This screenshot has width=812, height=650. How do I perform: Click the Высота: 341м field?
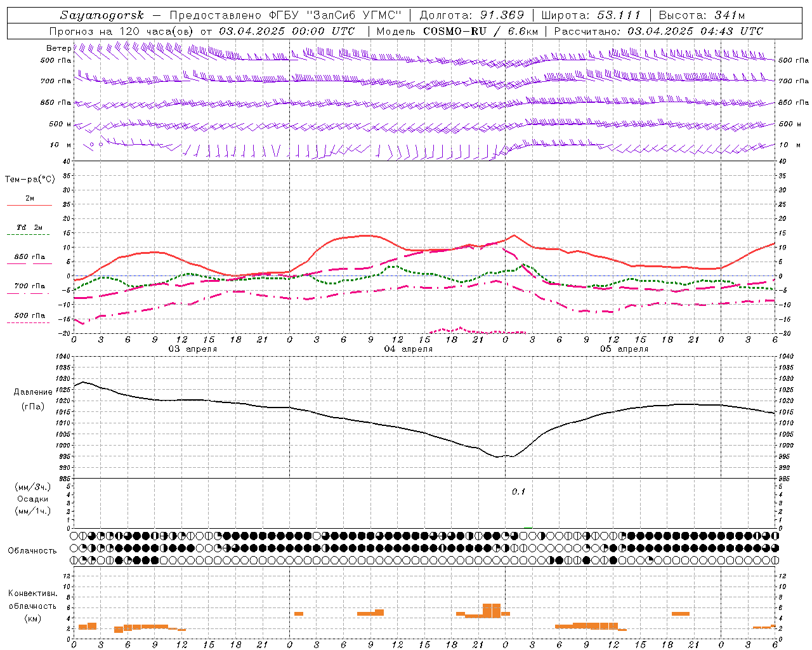(702, 15)
